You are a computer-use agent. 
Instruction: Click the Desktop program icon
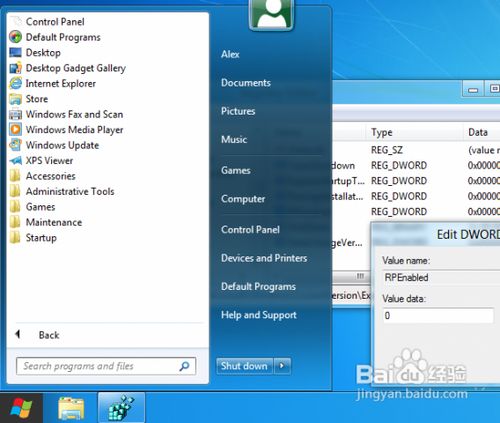click(x=16, y=52)
